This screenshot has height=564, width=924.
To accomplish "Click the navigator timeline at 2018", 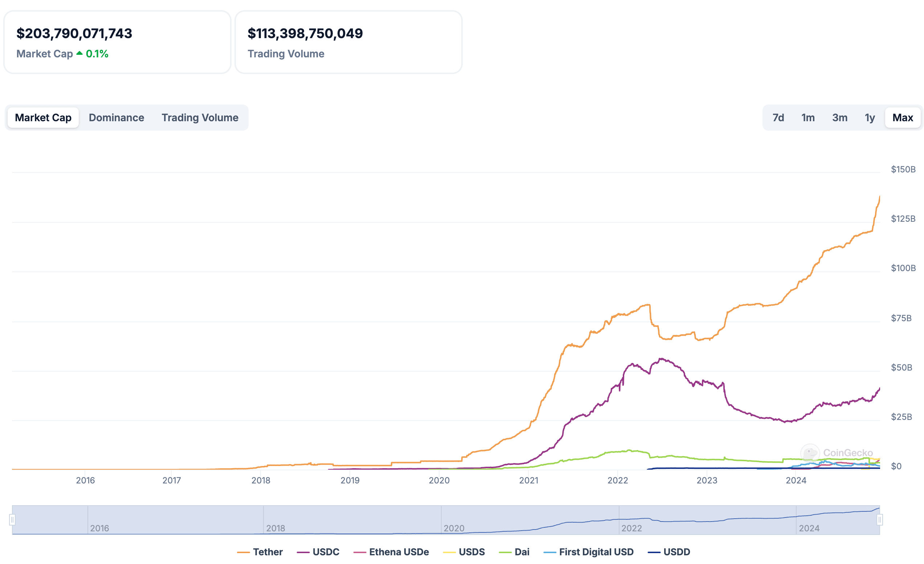I will (275, 528).
